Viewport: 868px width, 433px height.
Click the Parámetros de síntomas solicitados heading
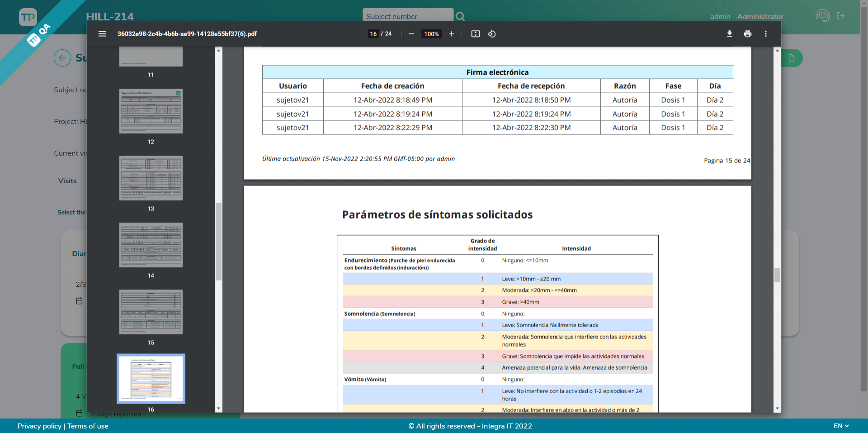click(x=437, y=214)
